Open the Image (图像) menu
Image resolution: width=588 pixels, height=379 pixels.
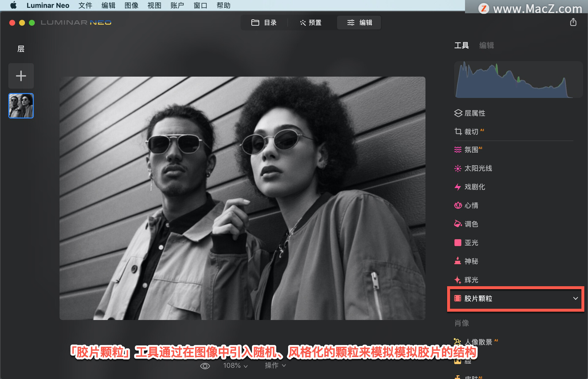(x=131, y=6)
